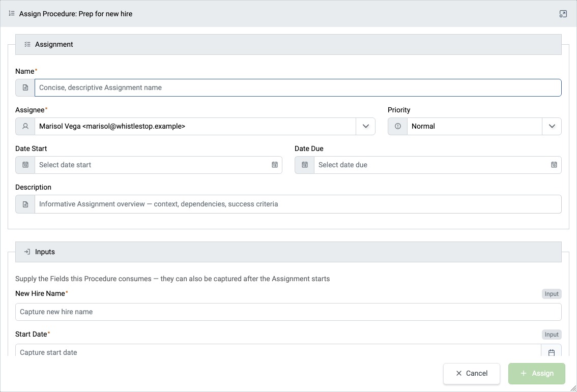Click left calendar icon of Date Due
The width and height of the screenshot is (577, 392).
[304, 165]
